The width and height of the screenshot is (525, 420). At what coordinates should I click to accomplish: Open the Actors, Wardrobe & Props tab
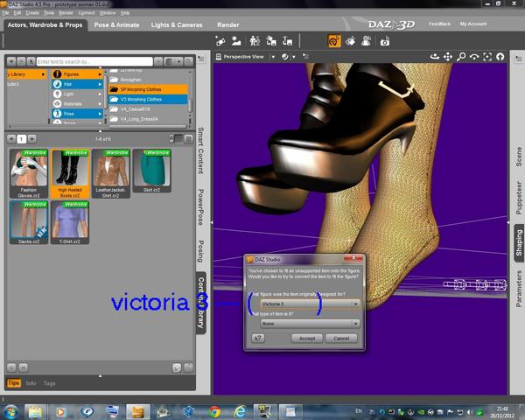(x=45, y=25)
